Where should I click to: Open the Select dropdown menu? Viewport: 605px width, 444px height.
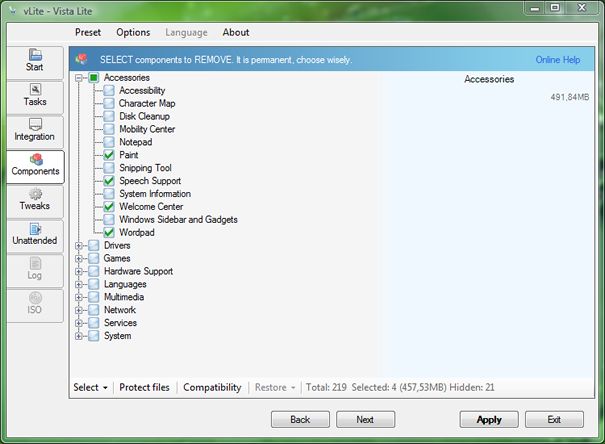tap(91, 387)
